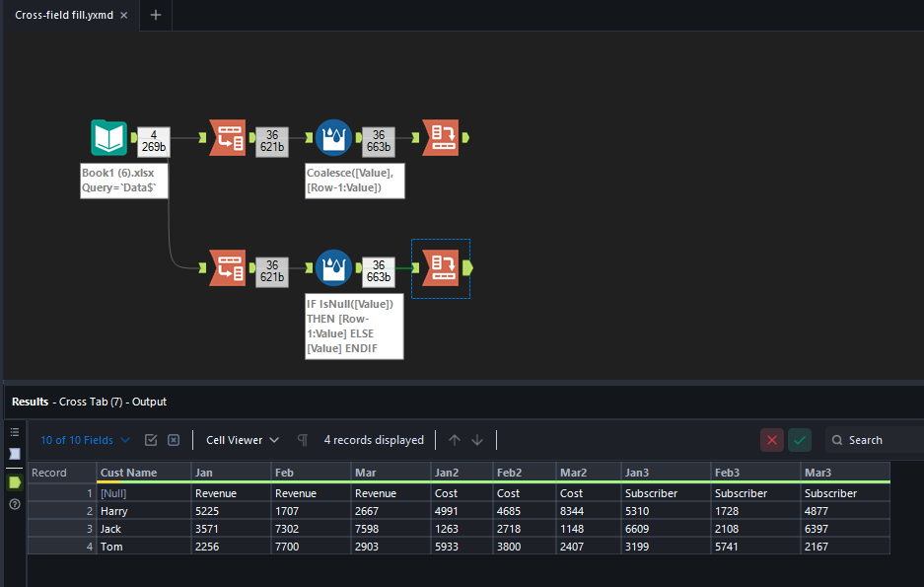Open the help question mark icon in results
924x587 pixels.
15,504
